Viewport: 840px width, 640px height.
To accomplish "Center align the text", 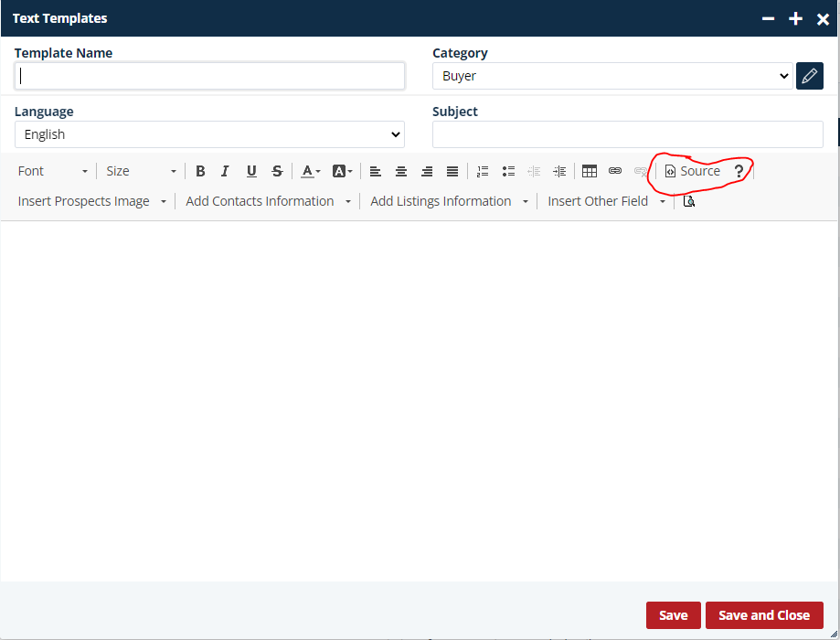I will [x=401, y=171].
